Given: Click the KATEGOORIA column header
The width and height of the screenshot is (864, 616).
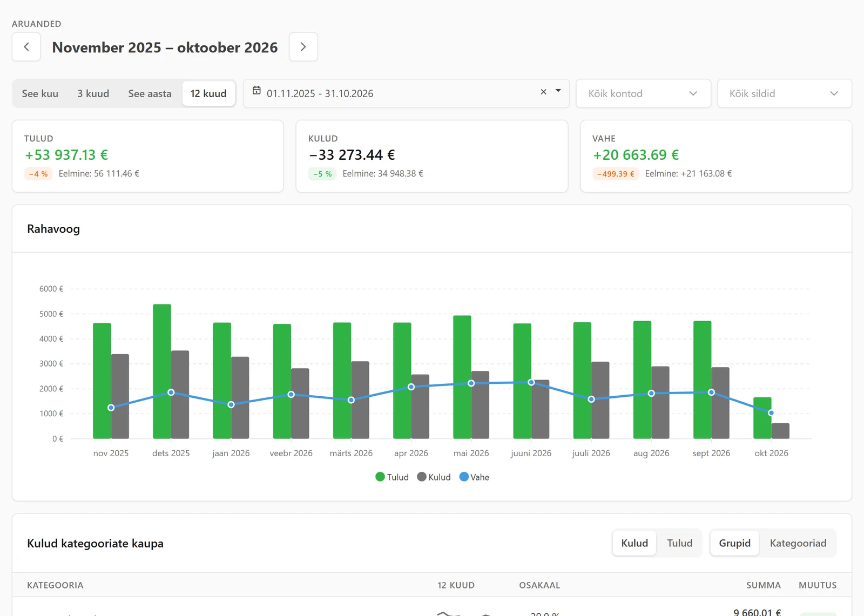Looking at the screenshot, I should pyautogui.click(x=55, y=585).
